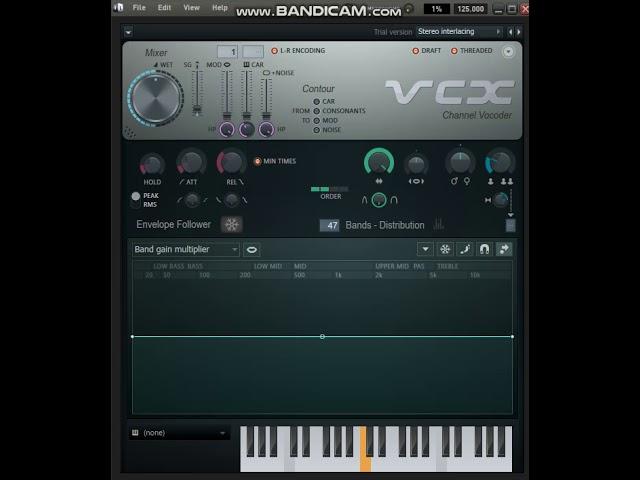Click the empty carrier input field
Viewport: 640px width, 480px height.
253,52
